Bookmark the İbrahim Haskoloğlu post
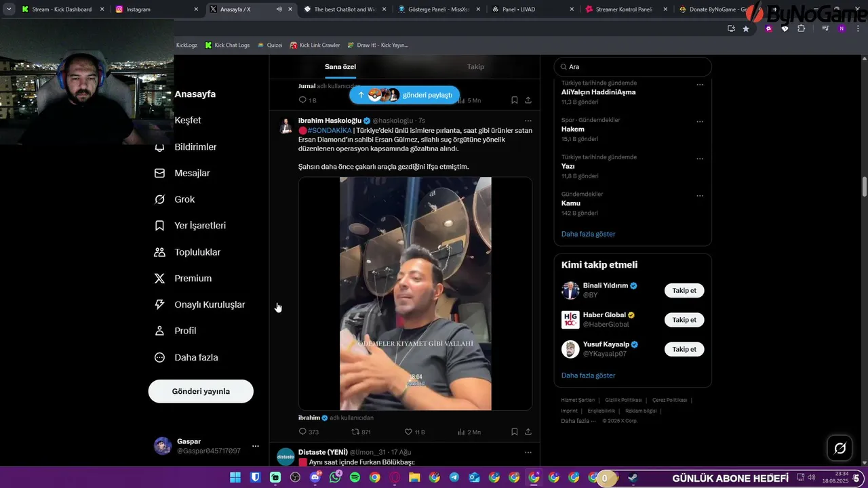 tap(515, 432)
